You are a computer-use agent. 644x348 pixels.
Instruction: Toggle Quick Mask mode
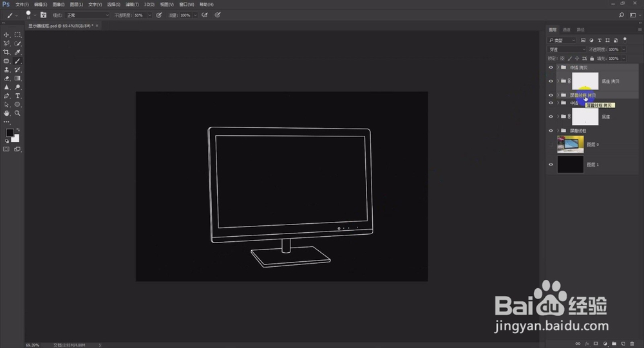point(6,149)
